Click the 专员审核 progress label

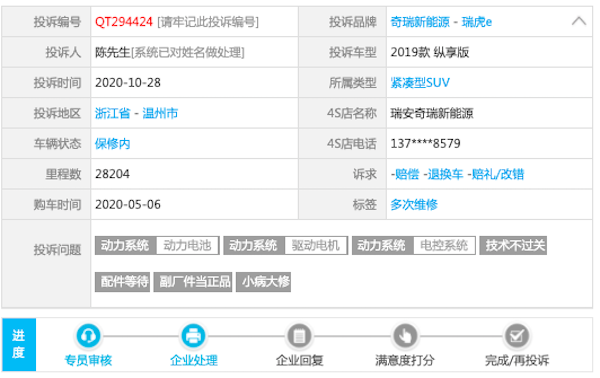(x=88, y=360)
